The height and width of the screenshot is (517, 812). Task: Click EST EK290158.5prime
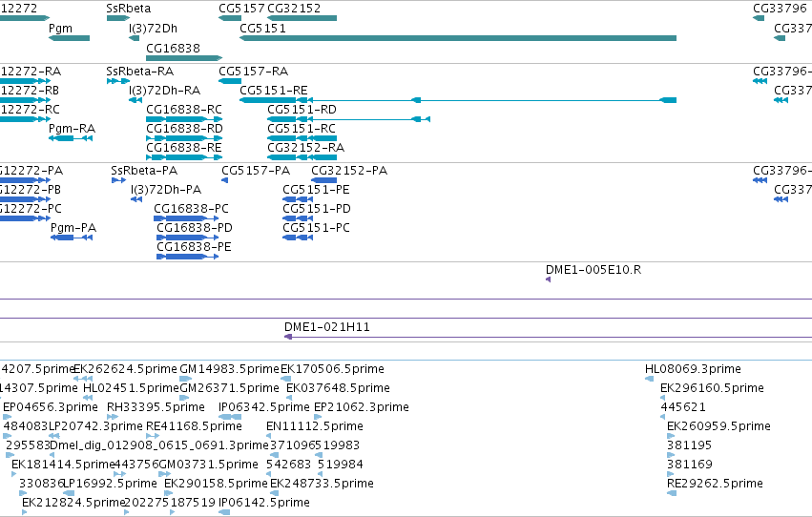pos(216,484)
